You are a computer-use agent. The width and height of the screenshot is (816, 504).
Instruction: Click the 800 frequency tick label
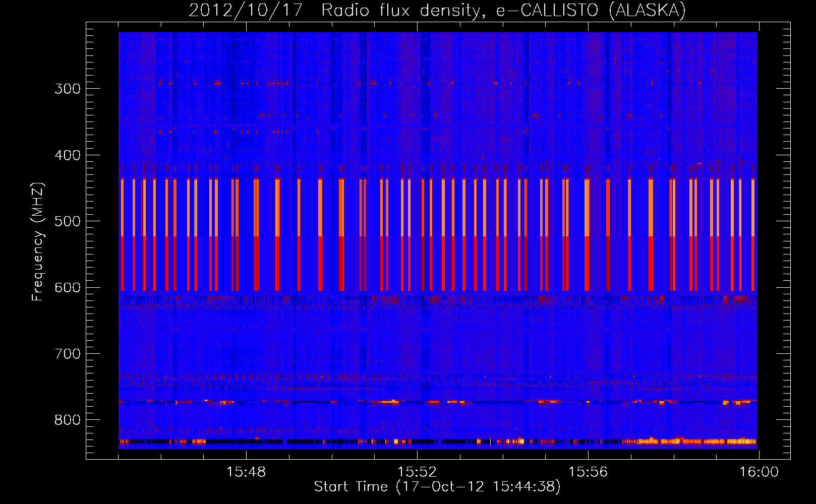68,420
